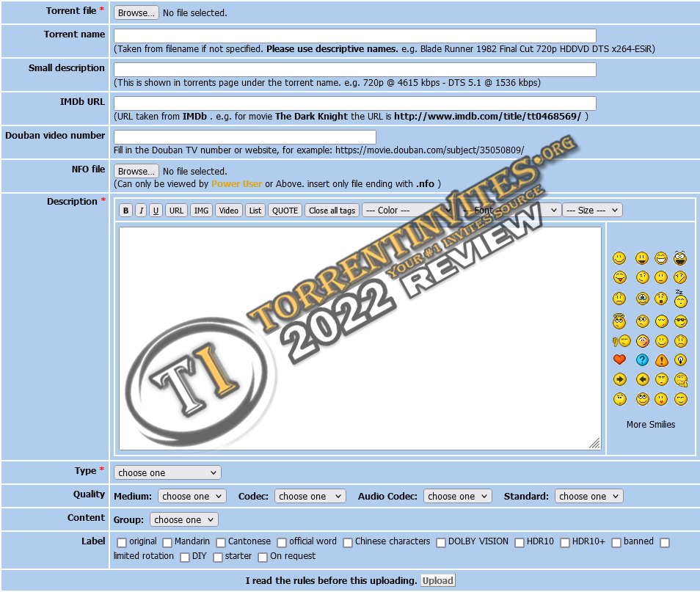The image size is (700, 592).
Task: Check the Mandarin label checkbox
Action: point(168,543)
